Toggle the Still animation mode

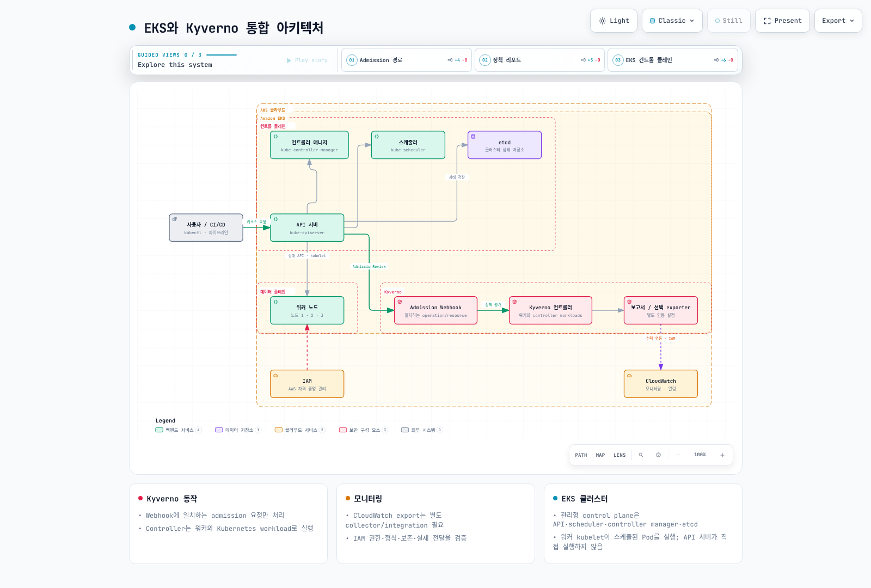(728, 21)
